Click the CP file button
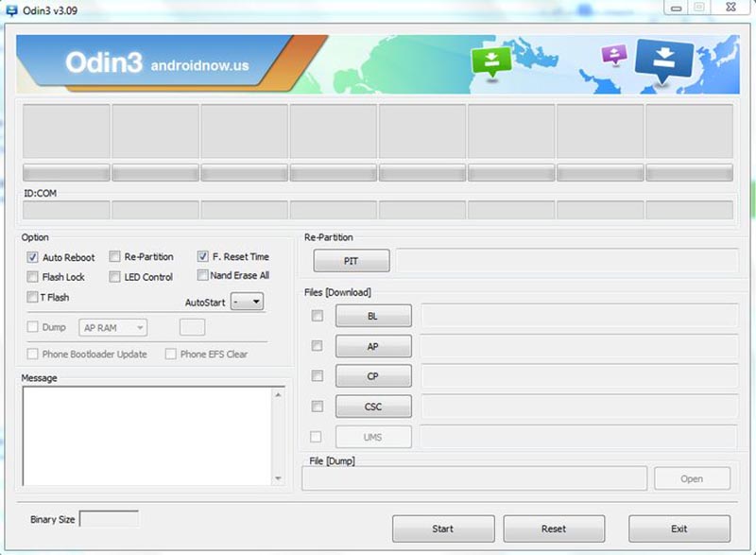Image resolution: width=756 pixels, height=555 pixels. click(373, 376)
